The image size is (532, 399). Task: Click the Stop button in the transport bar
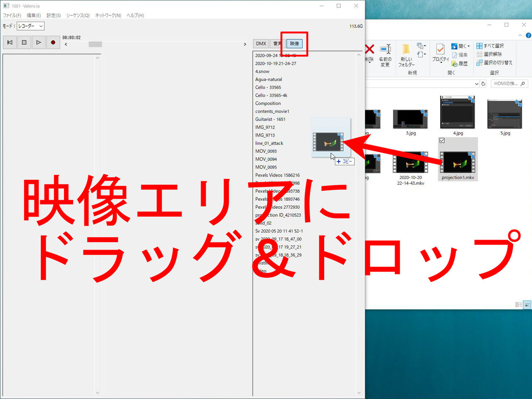pos(24,42)
